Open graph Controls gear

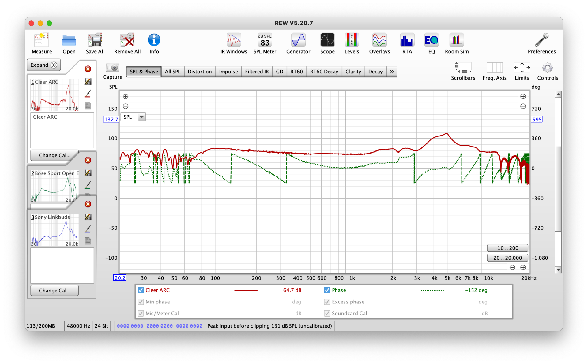click(548, 68)
